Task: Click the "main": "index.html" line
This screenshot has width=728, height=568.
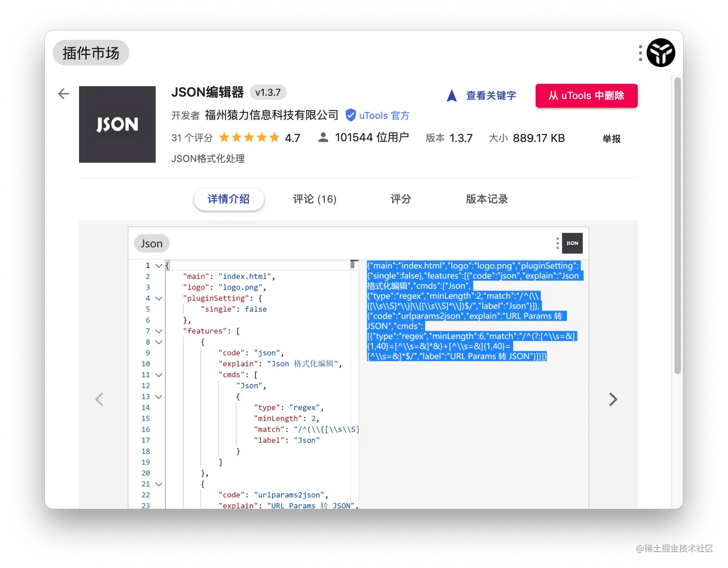Action: pyautogui.click(x=229, y=276)
